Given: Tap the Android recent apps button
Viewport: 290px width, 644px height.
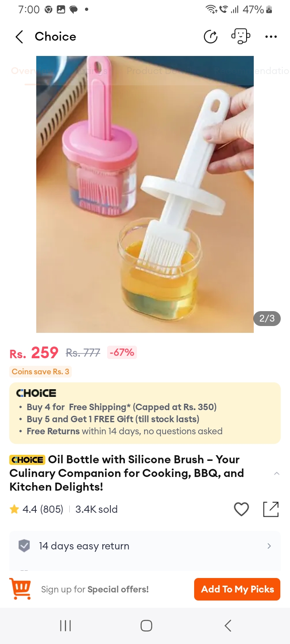Looking at the screenshot, I should click(65, 625).
